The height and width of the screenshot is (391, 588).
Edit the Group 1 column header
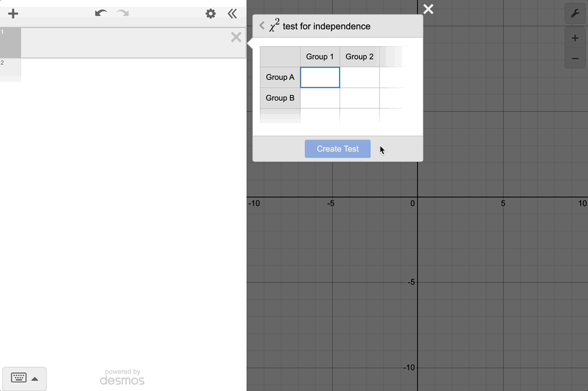(x=320, y=57)
